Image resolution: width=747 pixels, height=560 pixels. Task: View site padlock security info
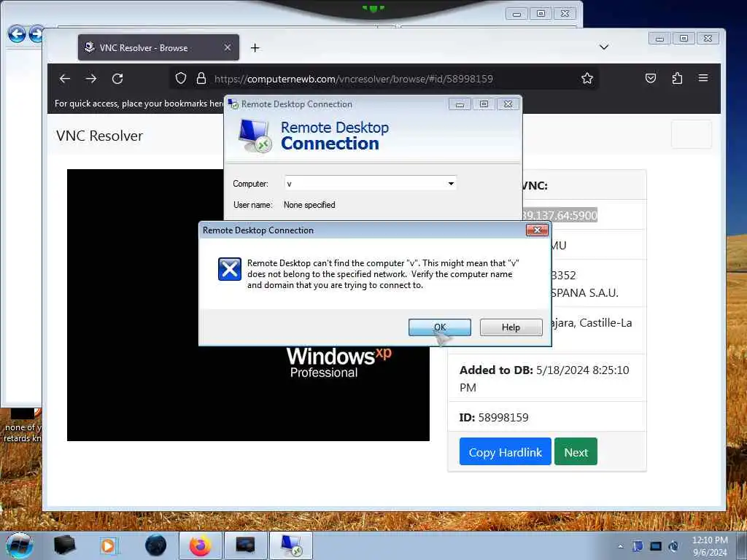click(201, 78)
